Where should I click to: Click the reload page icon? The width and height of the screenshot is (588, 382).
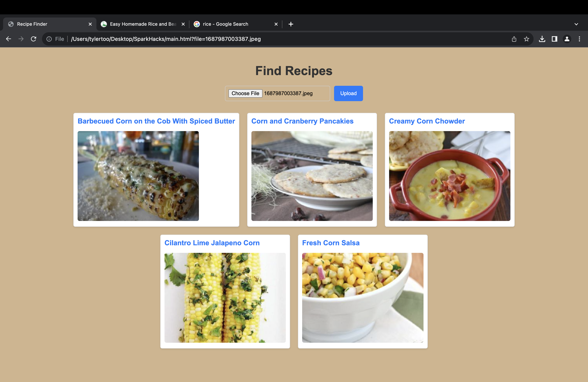34,39
